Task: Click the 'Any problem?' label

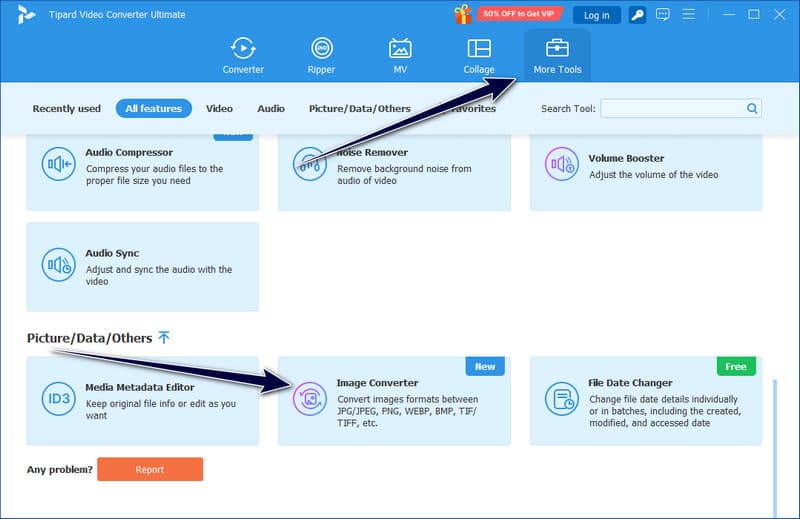Action: point(60,469)
